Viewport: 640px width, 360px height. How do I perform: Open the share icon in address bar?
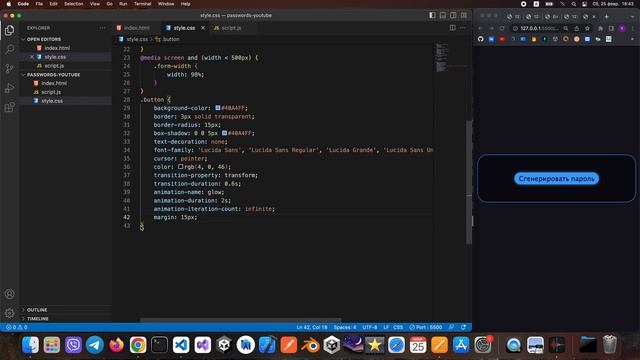[576, 28]
